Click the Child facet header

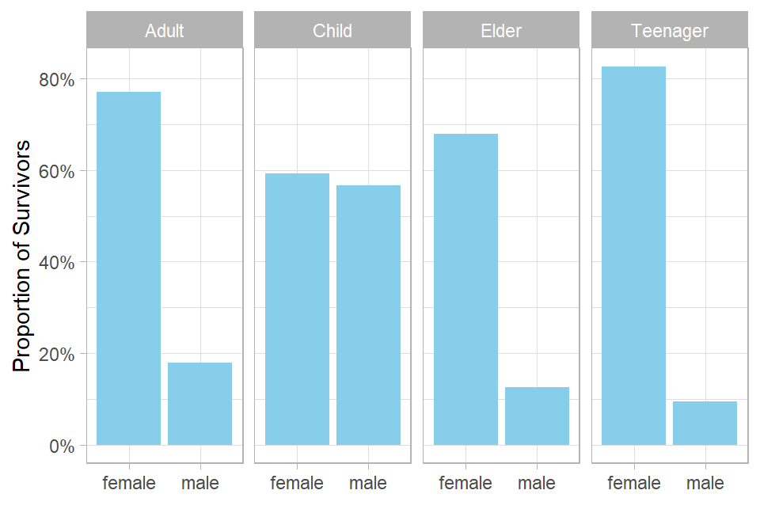[332, 31]
